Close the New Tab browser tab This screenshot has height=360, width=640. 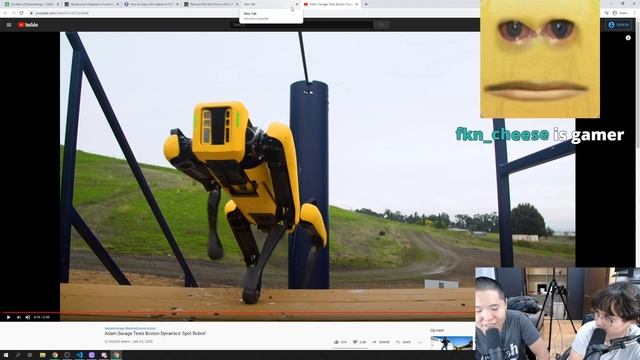coord(297,4)
